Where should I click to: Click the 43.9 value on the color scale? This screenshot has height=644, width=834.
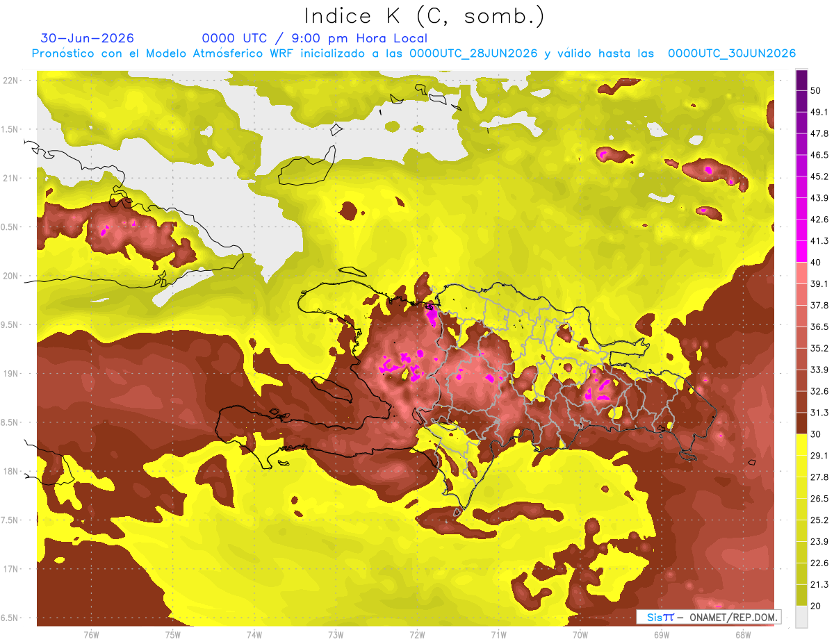coord(819,198)
